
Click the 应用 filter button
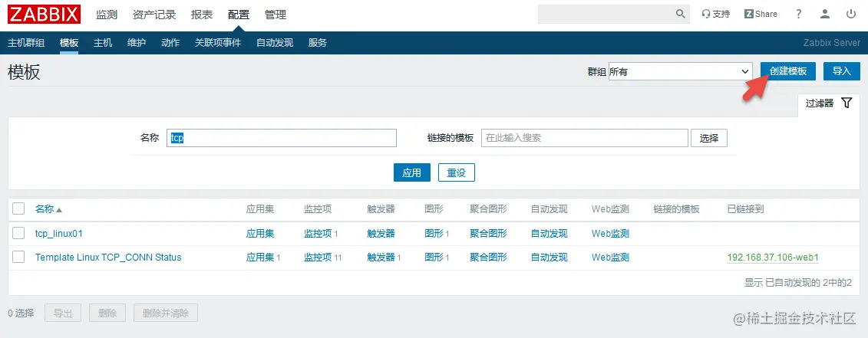pyautogui.click(x=412, y=172)
